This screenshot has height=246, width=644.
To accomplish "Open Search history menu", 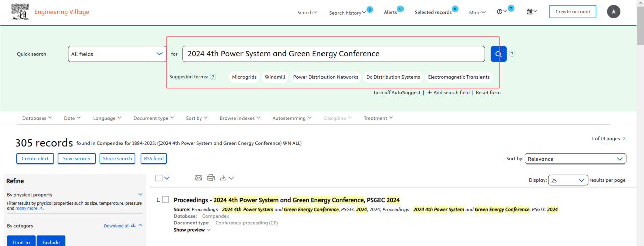I will point(348,13).
